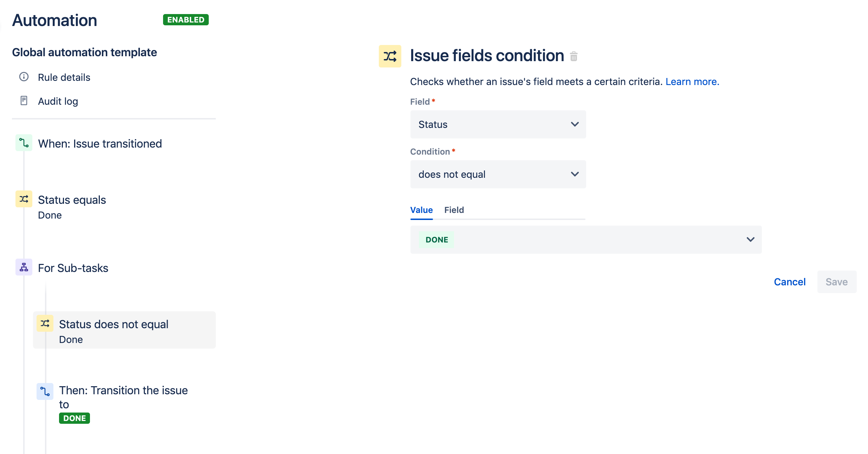Image resolution: width=868 pixels, height=454 pixels.
Task: Switch to the Field tab
Action: [x=454, y=210]
